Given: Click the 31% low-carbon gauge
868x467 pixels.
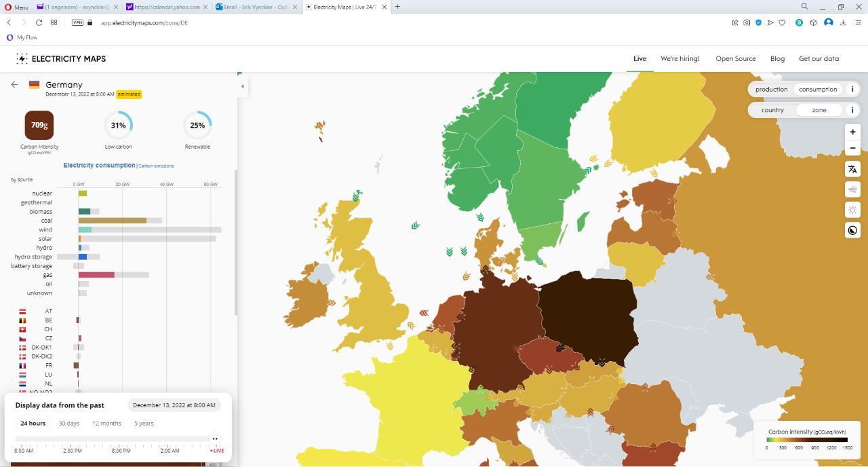Looking at the screenshot, I should (x=118, y=125).
